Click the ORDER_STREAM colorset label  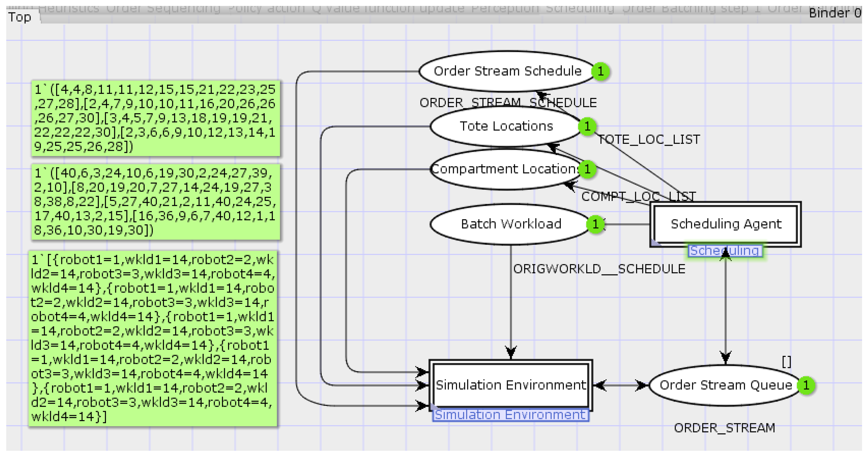724,428
